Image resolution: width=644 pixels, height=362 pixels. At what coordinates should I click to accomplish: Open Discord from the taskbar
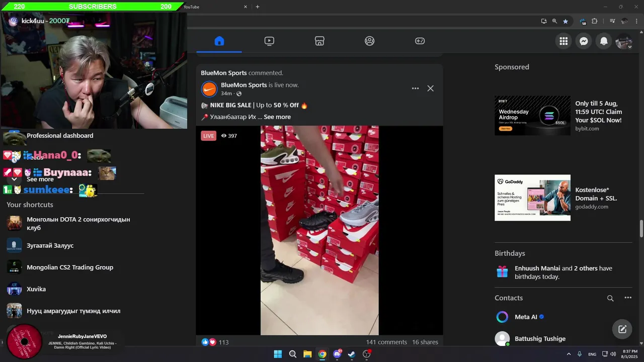click(337, 354)
